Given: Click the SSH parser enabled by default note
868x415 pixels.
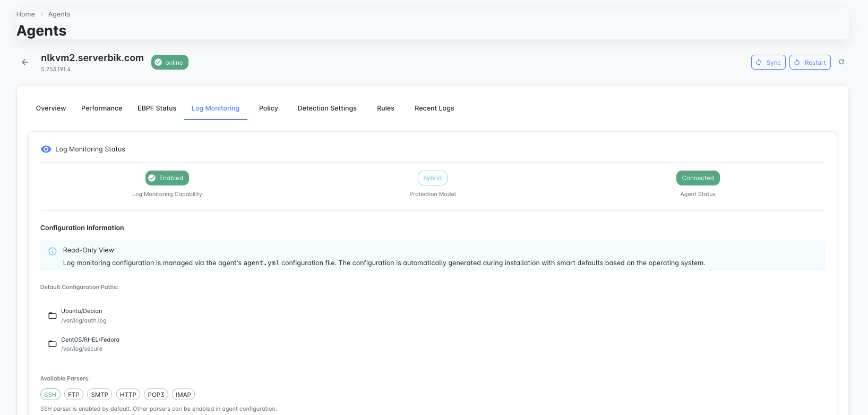Looking at the screenshot, I should click(159, 409).
